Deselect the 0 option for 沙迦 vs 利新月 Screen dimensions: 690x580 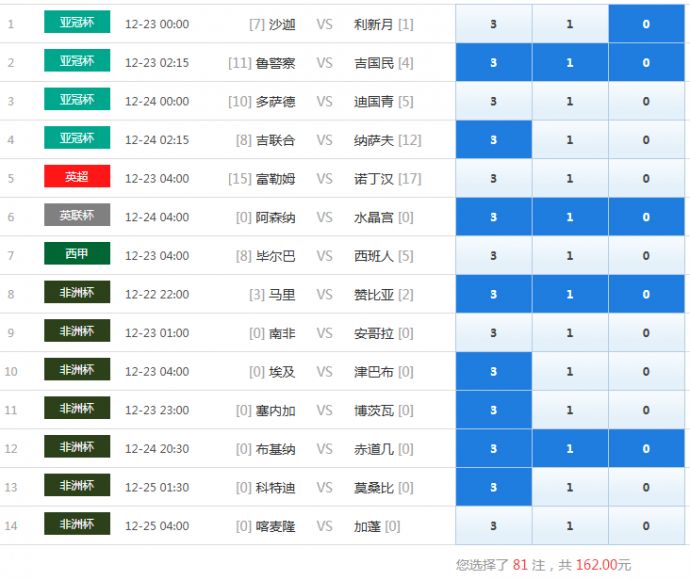pos(646,24)
